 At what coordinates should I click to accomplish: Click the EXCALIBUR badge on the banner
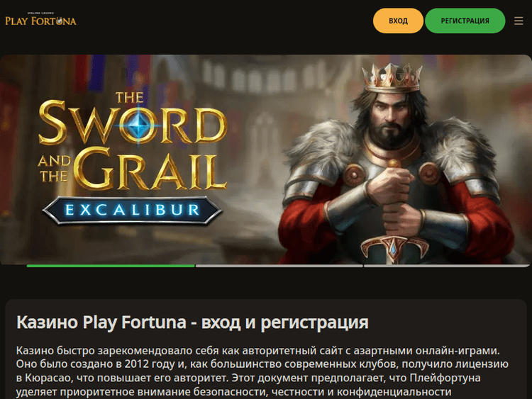click(x=133, y=210)
